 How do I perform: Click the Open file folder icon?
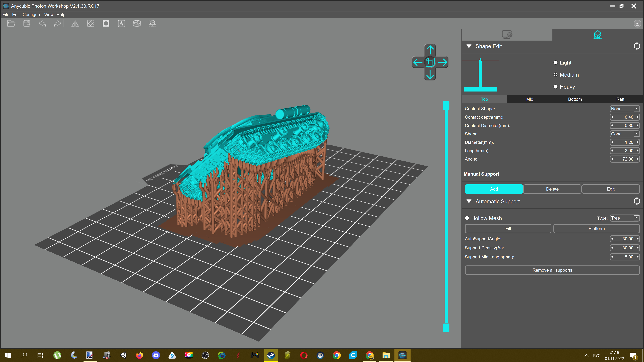[11, 23]
